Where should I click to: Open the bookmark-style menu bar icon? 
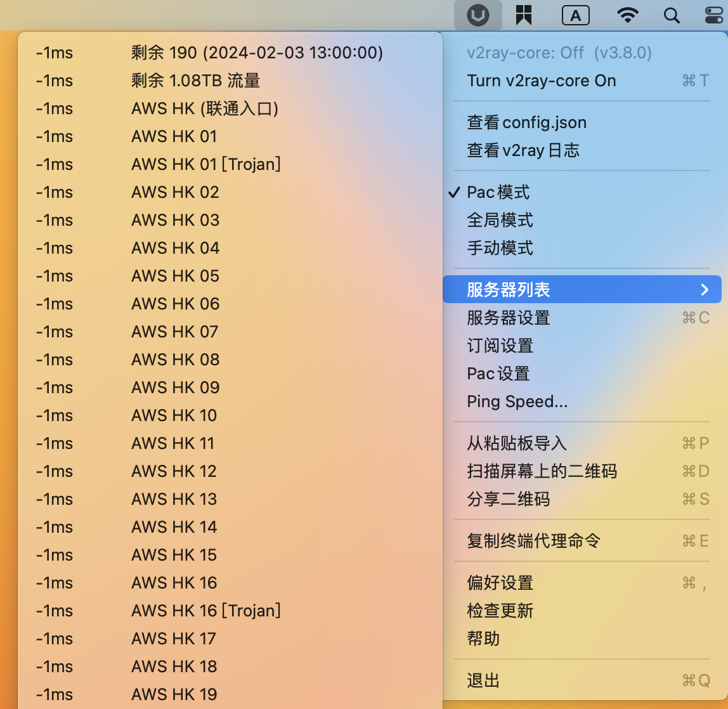pyautogui.click(x=524, y=15)
